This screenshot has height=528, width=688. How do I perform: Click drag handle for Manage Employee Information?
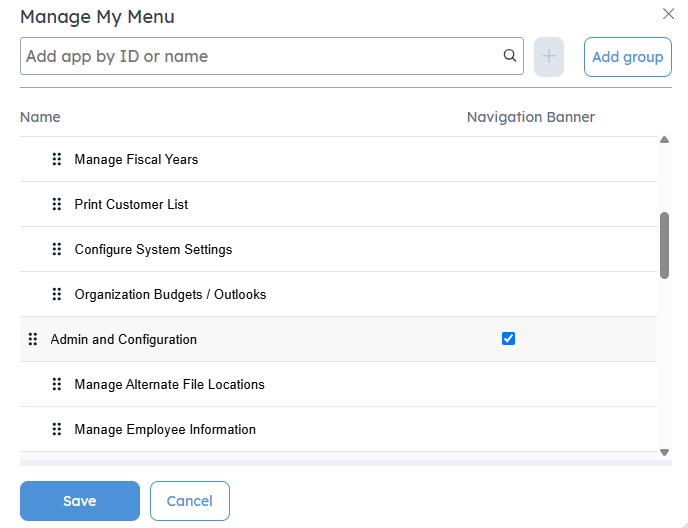pos(57,429)
